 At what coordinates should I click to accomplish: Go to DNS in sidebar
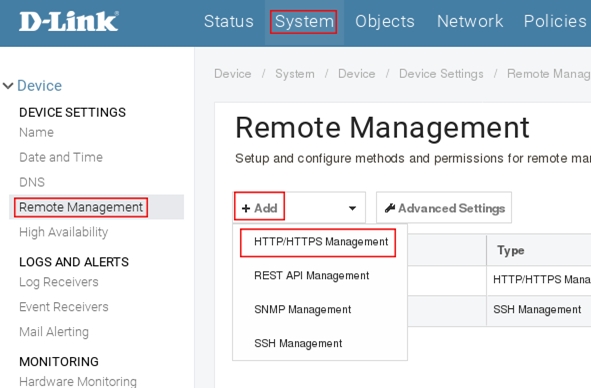coord(32,182)
